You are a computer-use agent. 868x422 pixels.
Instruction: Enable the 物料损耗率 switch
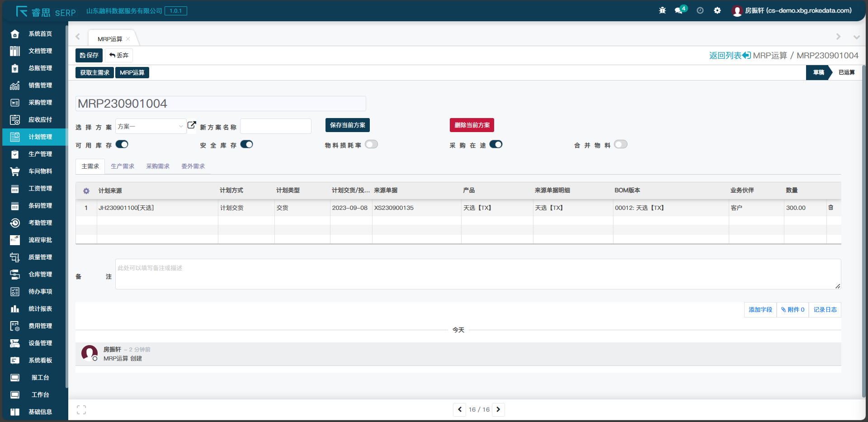coord(371,144)
